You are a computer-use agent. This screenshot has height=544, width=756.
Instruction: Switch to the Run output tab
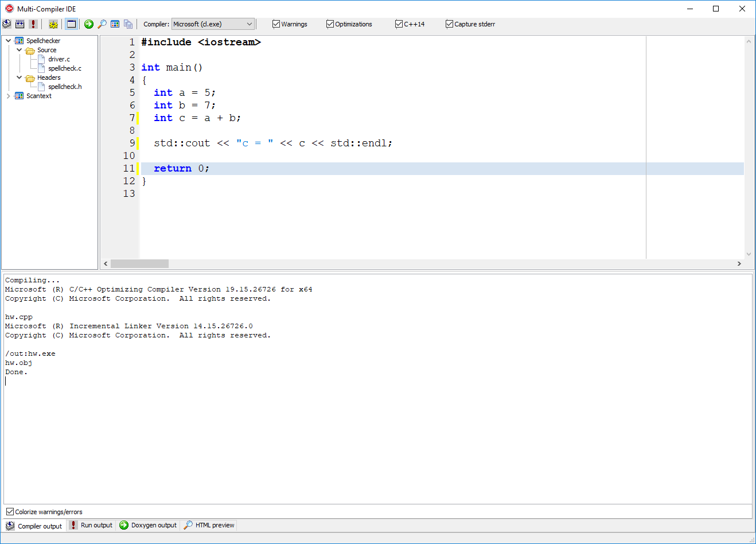91,525
